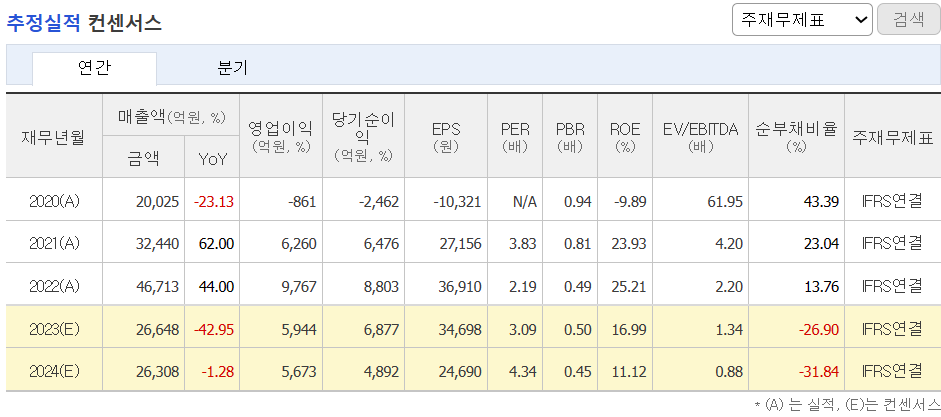Image resolution: width=941 pixels, height=417 pixels.
Task: Select the YoY sub-header
Action: coord(212,157)
